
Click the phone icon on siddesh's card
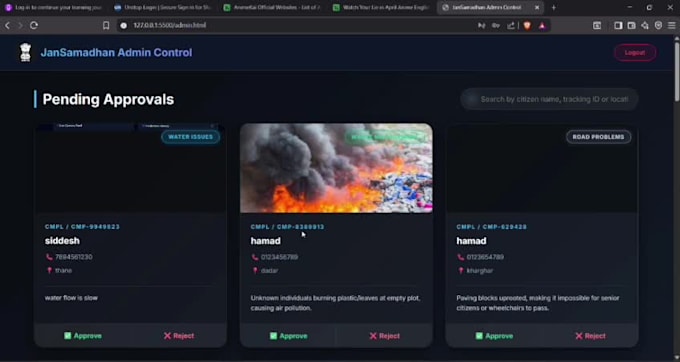49,257
